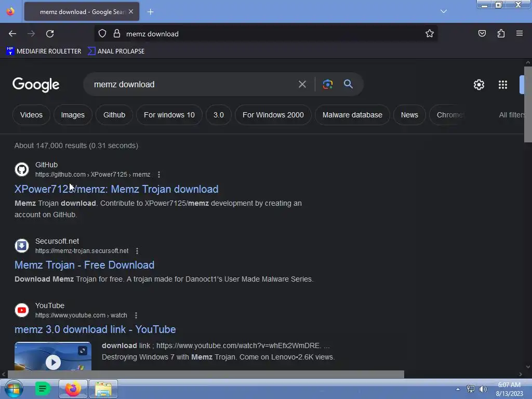Open options for the GitHub result
532x399 pixels.
pyautogui.click(x=159, y=175)
